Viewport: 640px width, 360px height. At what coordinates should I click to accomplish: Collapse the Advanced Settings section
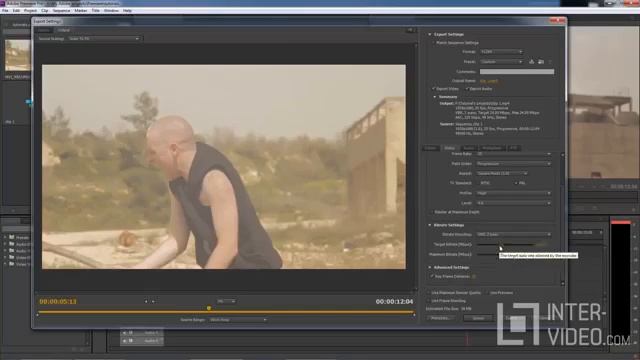pyautogui.click(x=430, y=267)
